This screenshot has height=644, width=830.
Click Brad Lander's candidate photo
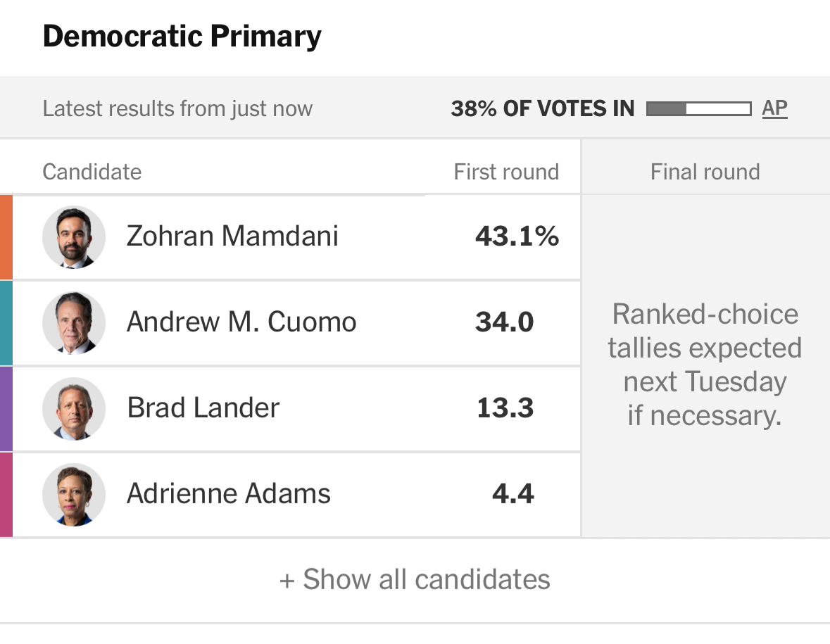[x=74, y=409]
